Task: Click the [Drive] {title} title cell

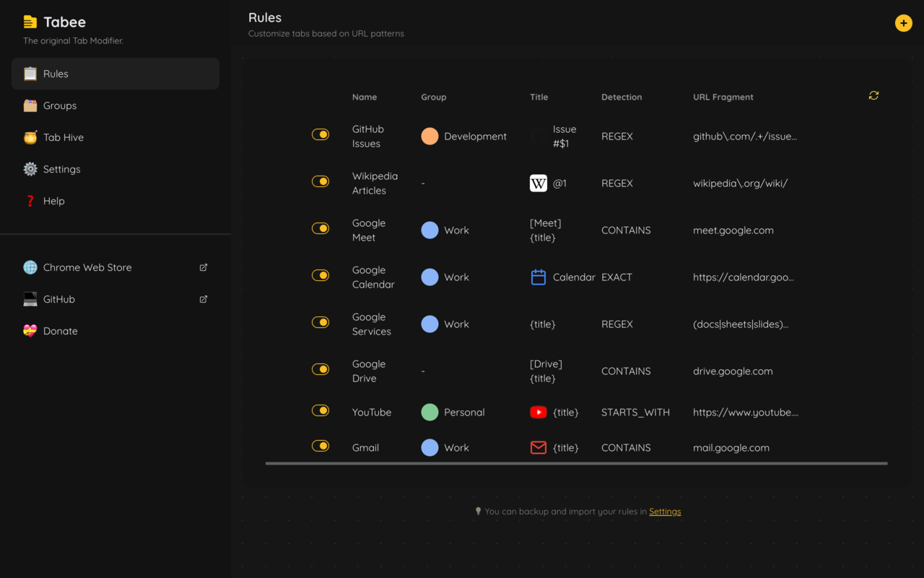Action: tap(546, 371)
